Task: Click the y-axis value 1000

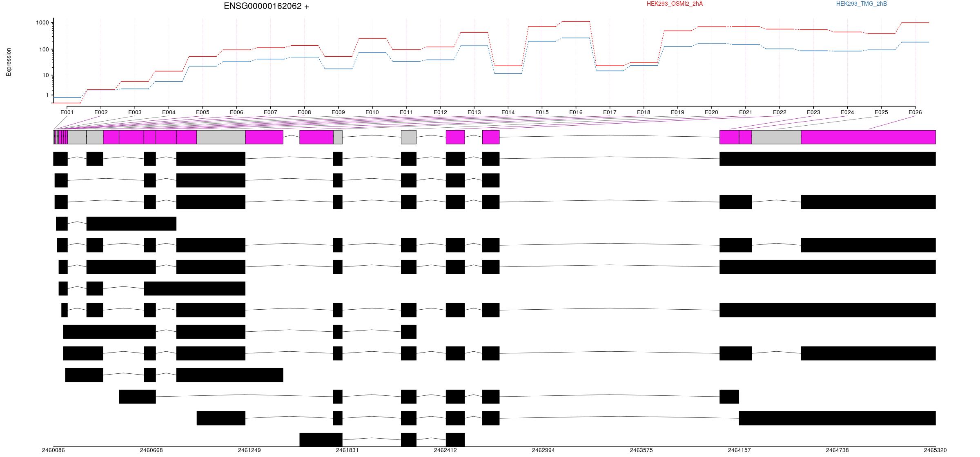Action: tap(42, 23)
